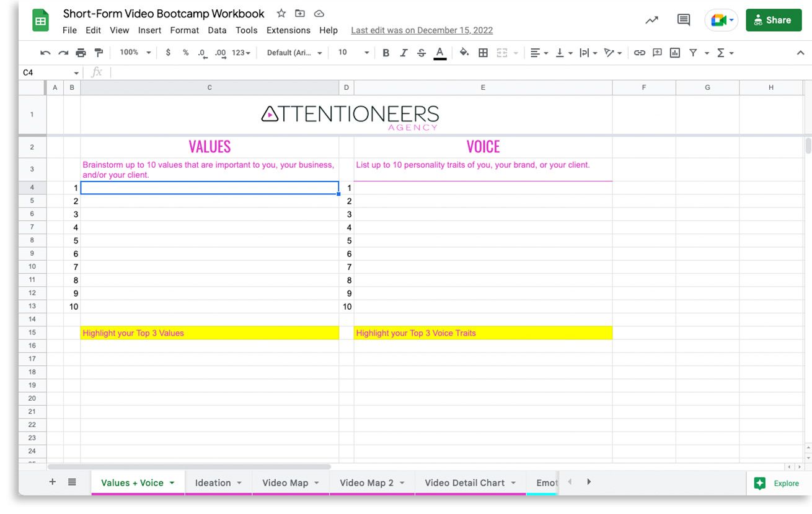Open the font family dropdown
This screenshot has height=514, width=812.
click(x=294, y=53)
